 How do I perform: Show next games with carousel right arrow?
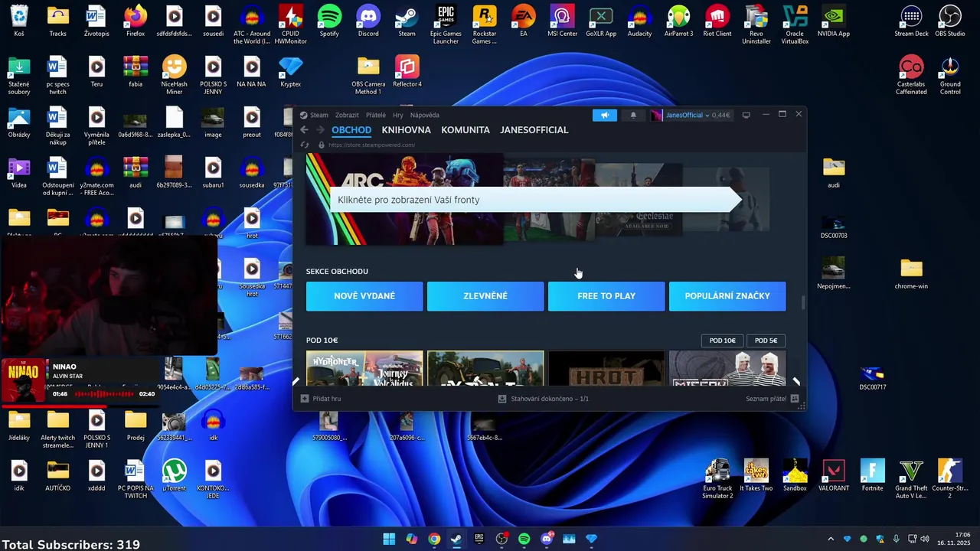pyautogui.click(x=796, y=381)
